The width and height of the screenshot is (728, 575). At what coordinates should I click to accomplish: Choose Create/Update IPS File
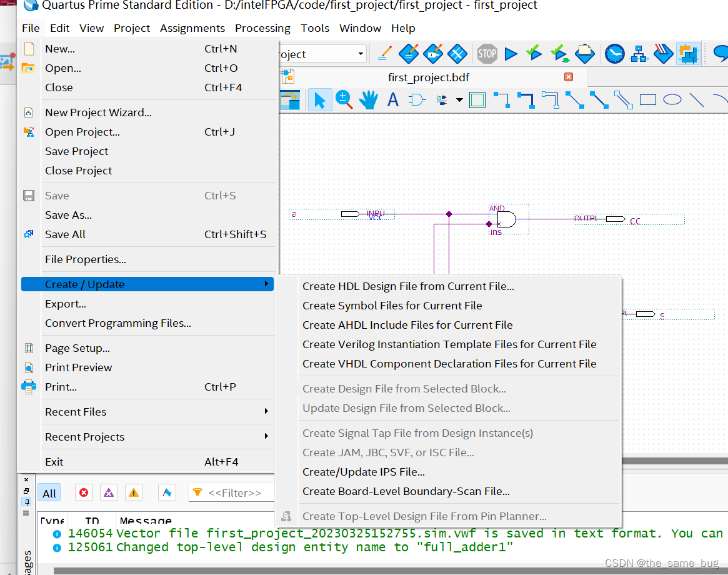[x=459, y=472]
